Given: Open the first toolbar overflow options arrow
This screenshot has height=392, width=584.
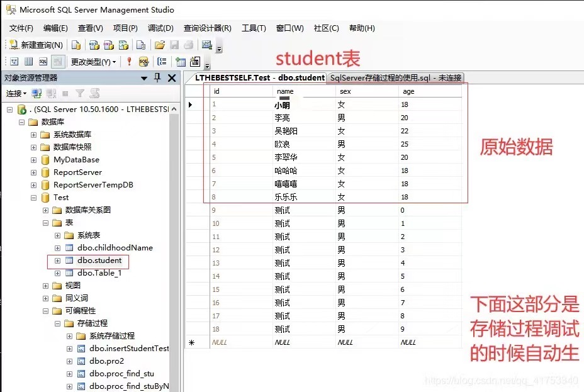Looking at the screenshot, I should point(219,47).
